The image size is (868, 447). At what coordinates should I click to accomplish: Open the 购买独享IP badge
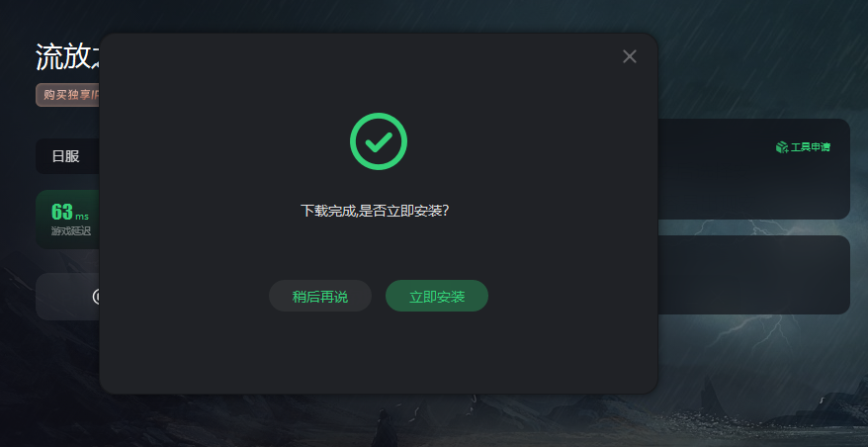point(67,95)
